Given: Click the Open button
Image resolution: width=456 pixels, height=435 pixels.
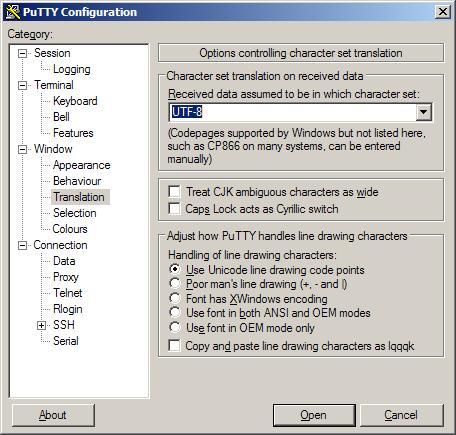Looking at the screenshot, I should [314, 415].
